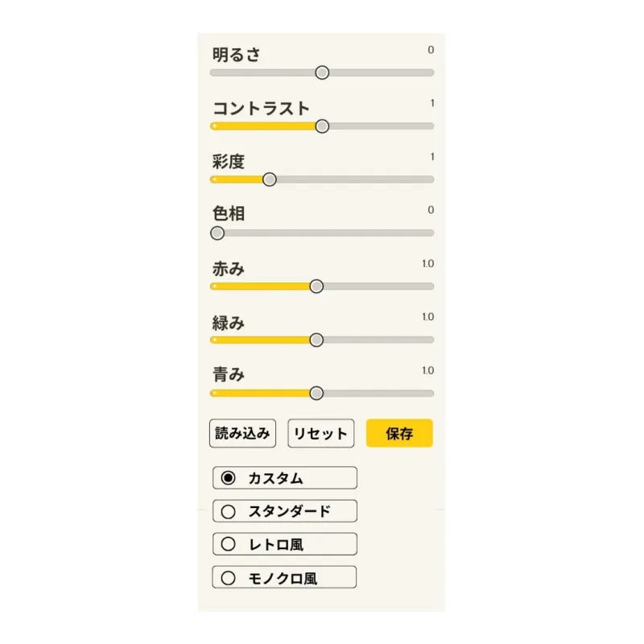
Task: Click the middle of the 色相 slider track
Action: (x=322, y=233)
